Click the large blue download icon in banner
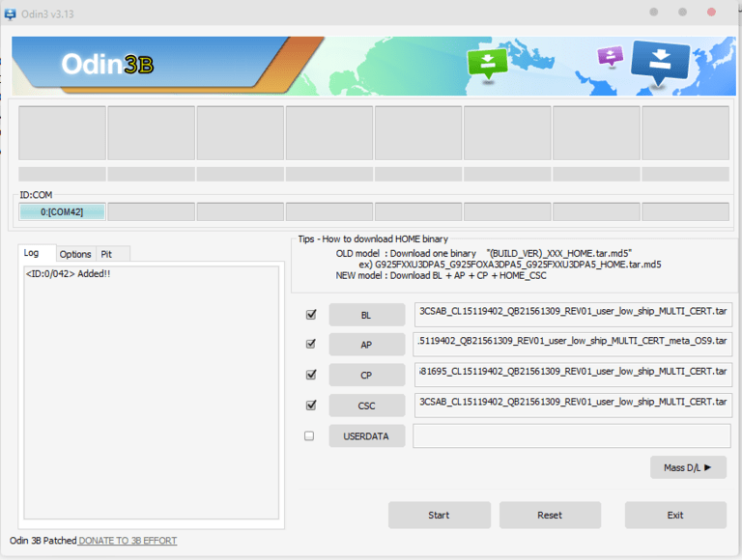The image size is (742, 560). [660, 63]
